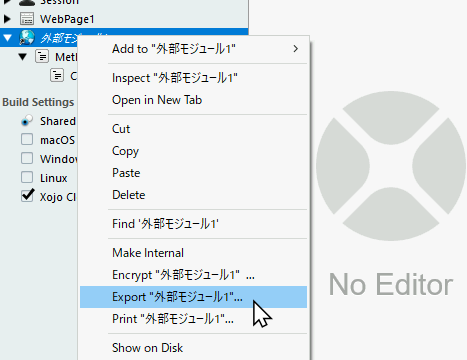The image size is (467, 360).
Task: Expand the WebPage1 tree item
Action: (x=7, y=19)
